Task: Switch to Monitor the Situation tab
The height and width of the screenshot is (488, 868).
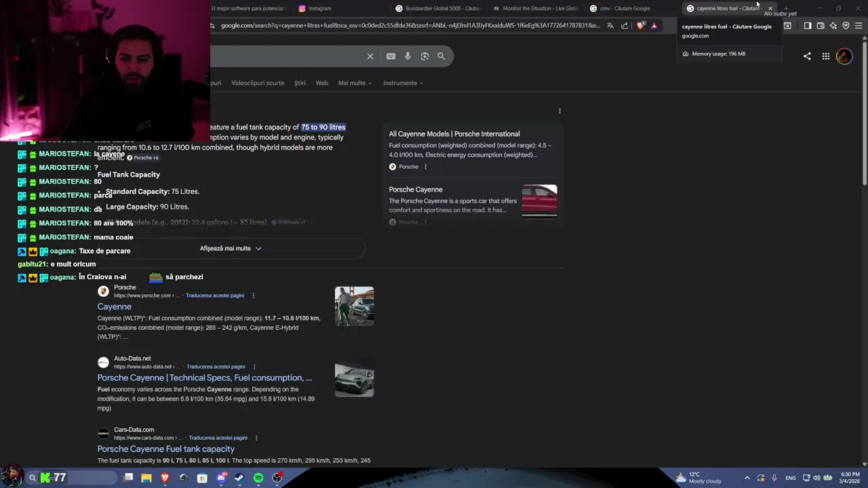Action: [x=536, y=8]
